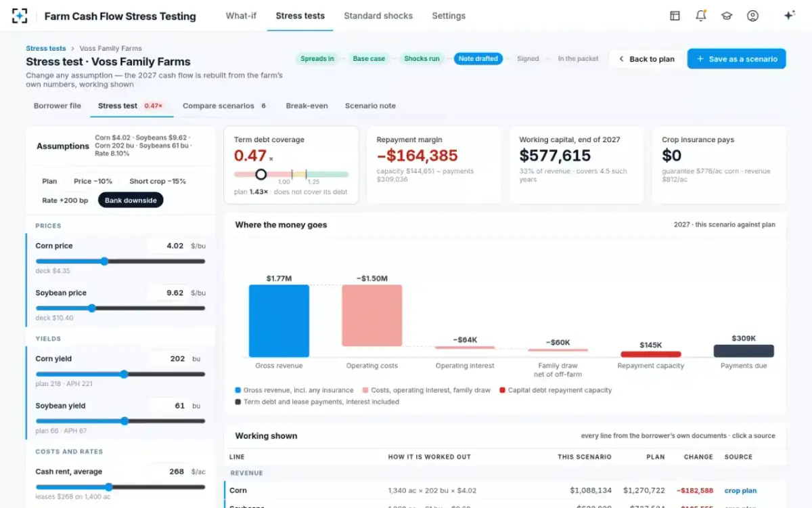Select the Base case step

[x=369, y=59]
